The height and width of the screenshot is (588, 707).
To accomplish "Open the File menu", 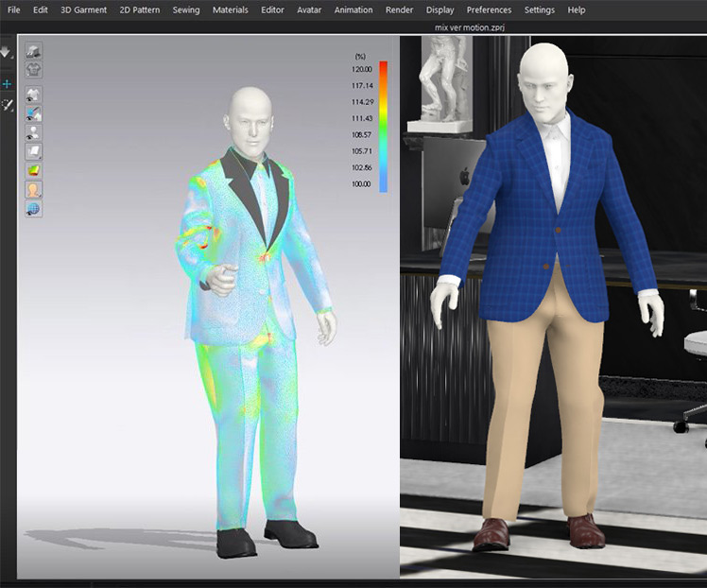I will click(13, 9).
